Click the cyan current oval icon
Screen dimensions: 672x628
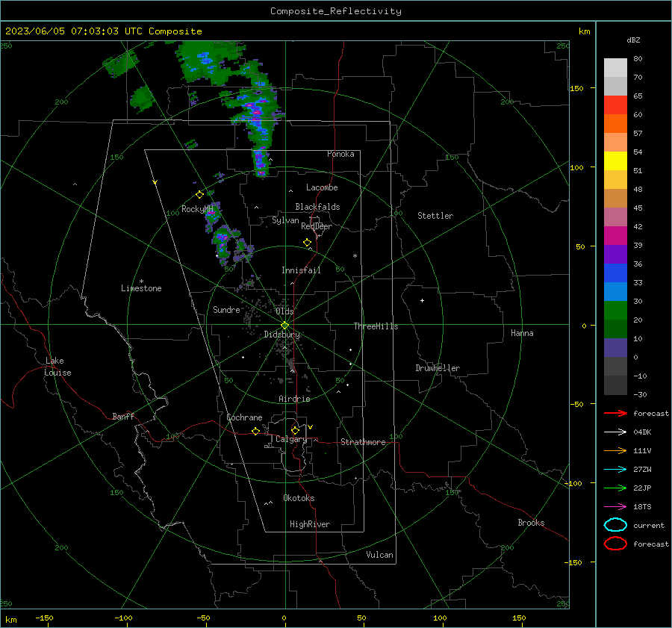pos(615,525)
